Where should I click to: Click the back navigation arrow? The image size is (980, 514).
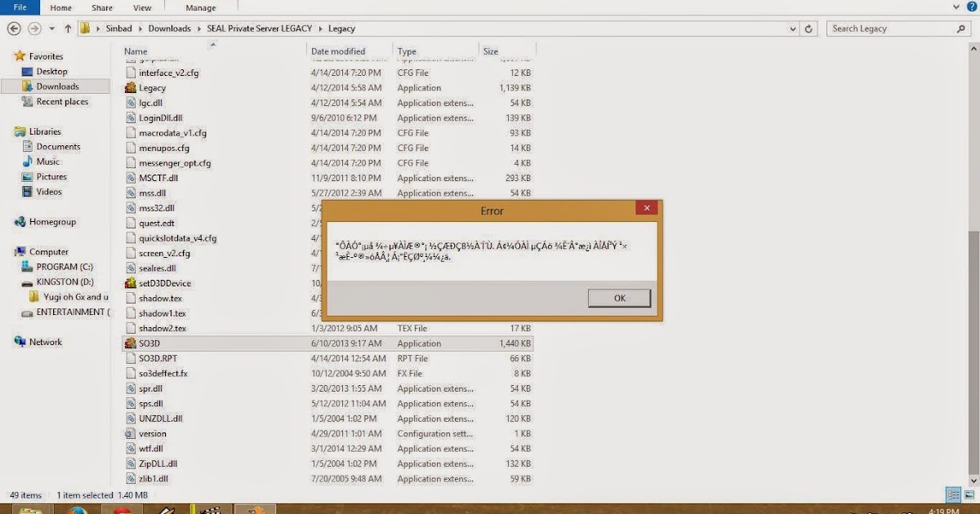14,28
